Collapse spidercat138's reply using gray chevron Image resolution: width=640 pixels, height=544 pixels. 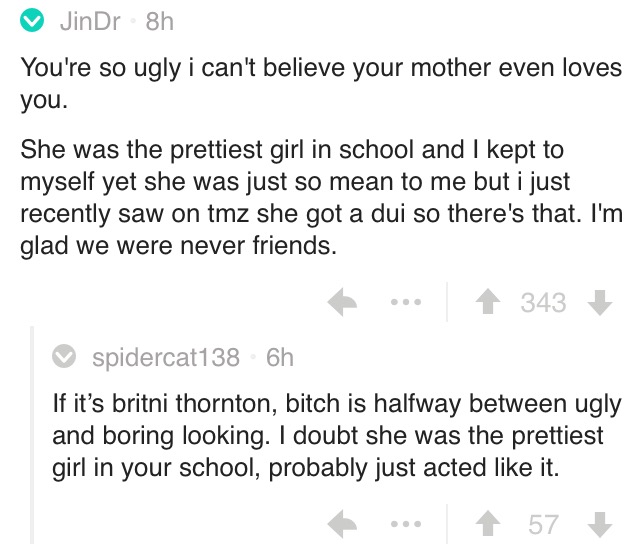point(64,356)
